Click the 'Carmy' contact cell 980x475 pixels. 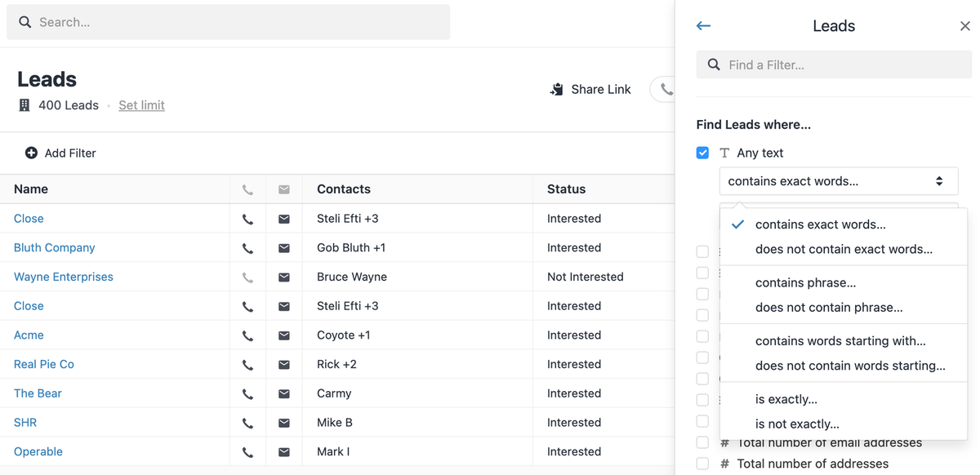[334, 394]
